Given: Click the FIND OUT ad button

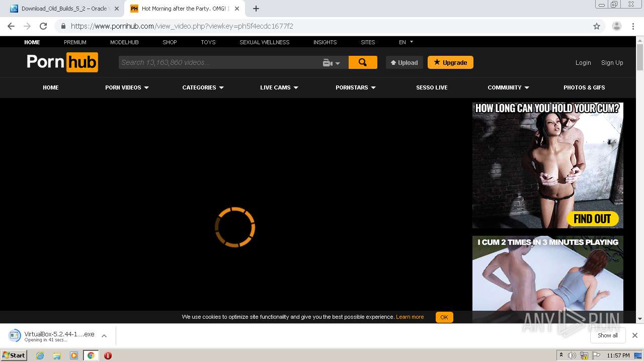Looking at the screenshot, I should pos(592,219).
